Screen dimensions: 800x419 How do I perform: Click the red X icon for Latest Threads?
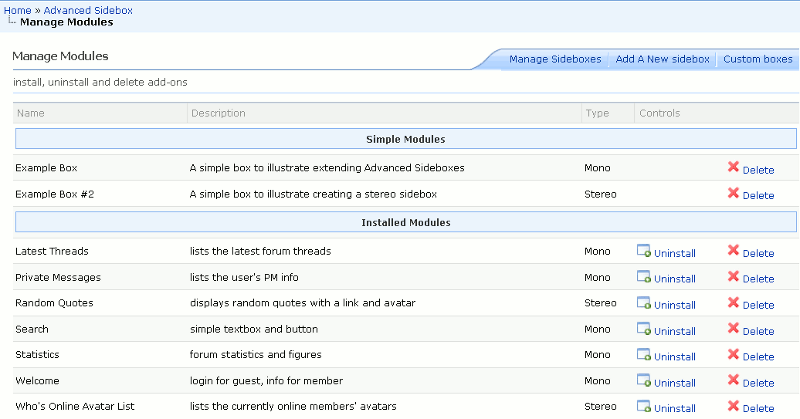(x=733, y=251)
